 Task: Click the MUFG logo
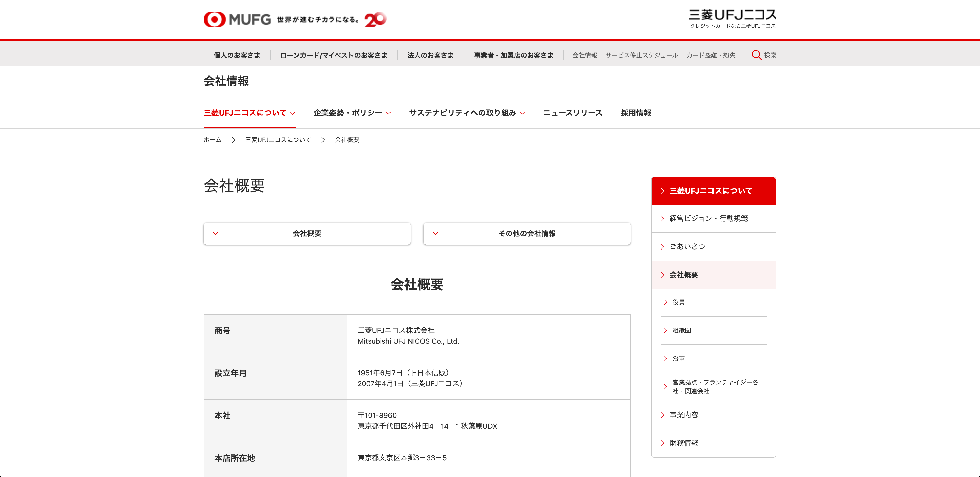click(x=237, y=19)
